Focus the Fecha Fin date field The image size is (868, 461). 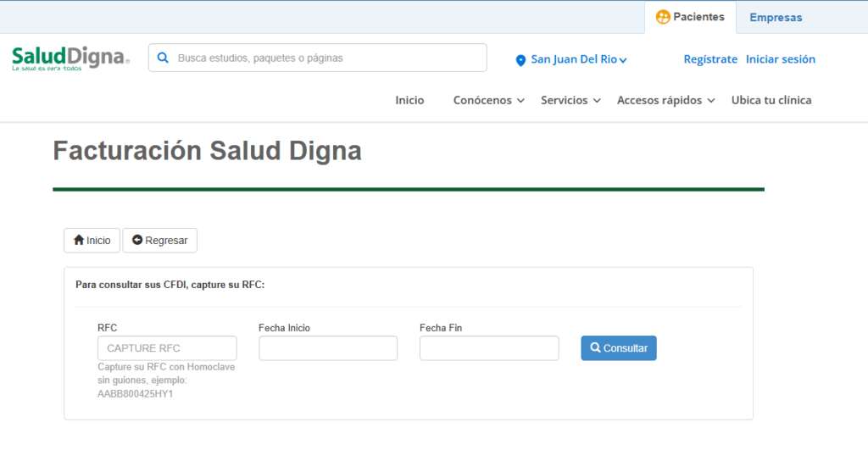[489, 348]
